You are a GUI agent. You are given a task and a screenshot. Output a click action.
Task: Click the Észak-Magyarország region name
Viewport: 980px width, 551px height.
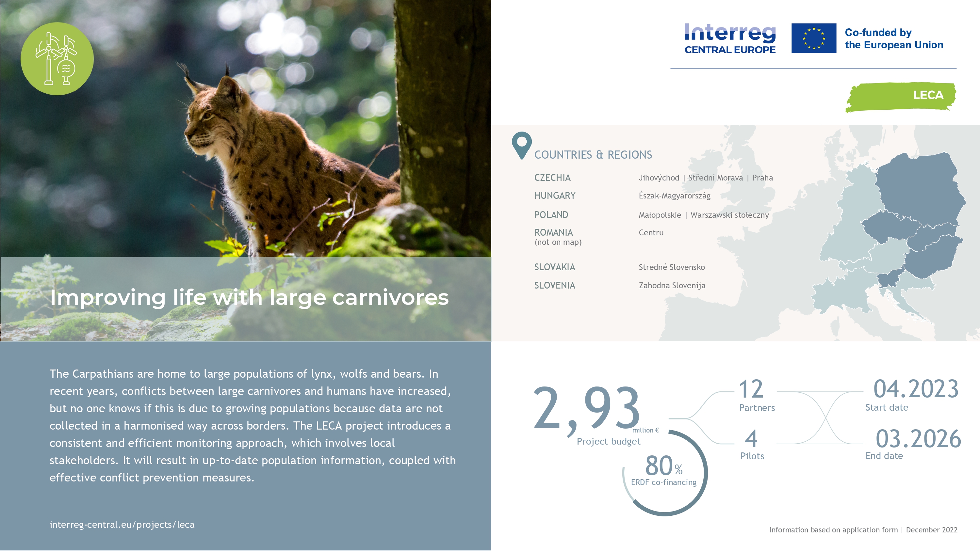point(674,196)
